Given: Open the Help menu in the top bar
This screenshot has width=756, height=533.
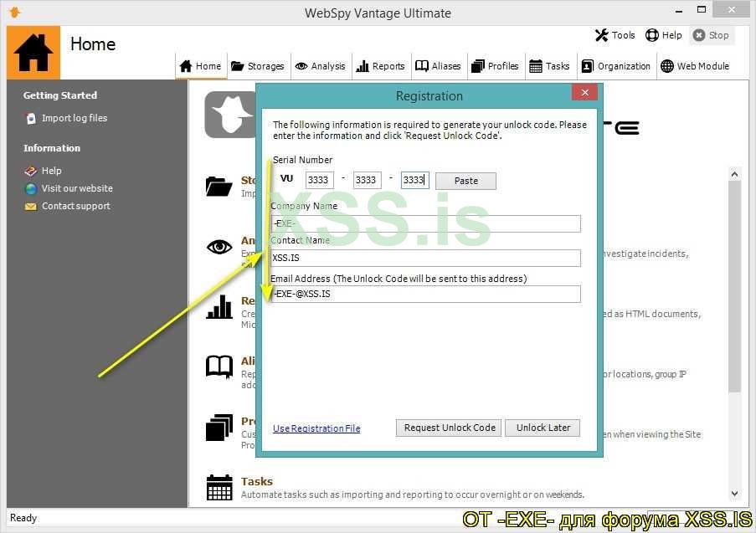Looking at the screenshot, I should pyautogui.click(x=664, y=35).
